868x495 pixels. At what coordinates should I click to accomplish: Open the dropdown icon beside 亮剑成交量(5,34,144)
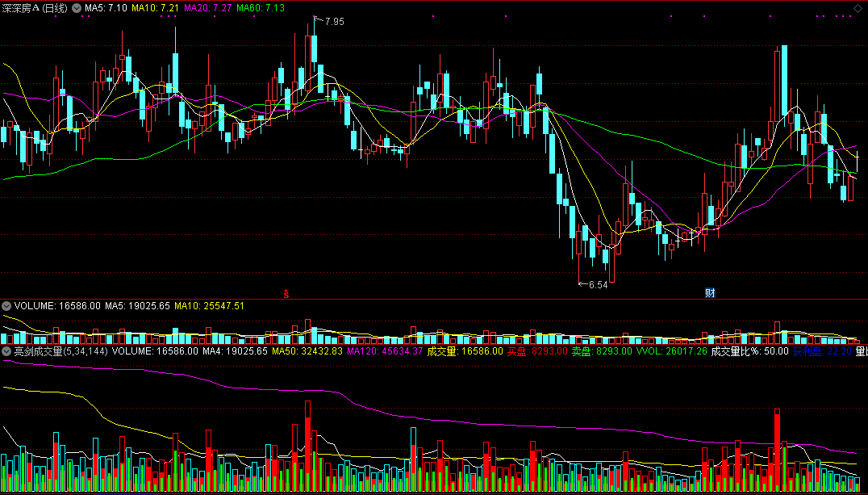pos(6,351)
